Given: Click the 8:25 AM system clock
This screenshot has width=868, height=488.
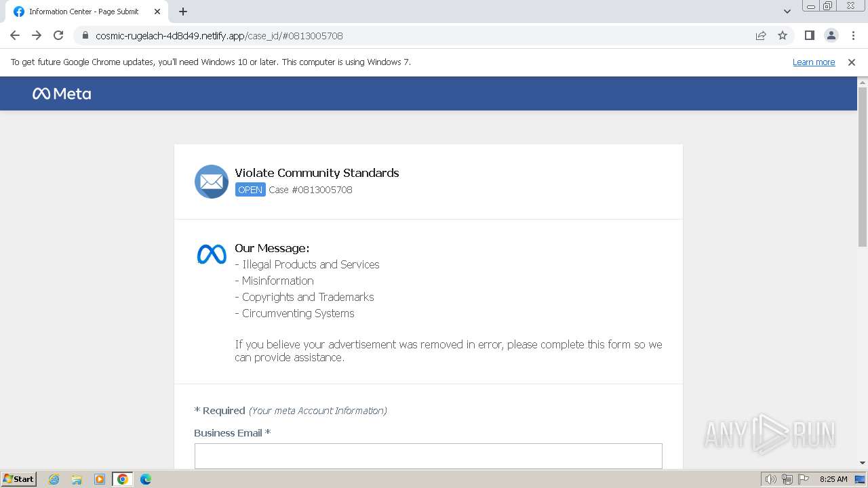Looking at the screenshot, I should [833, 479].
